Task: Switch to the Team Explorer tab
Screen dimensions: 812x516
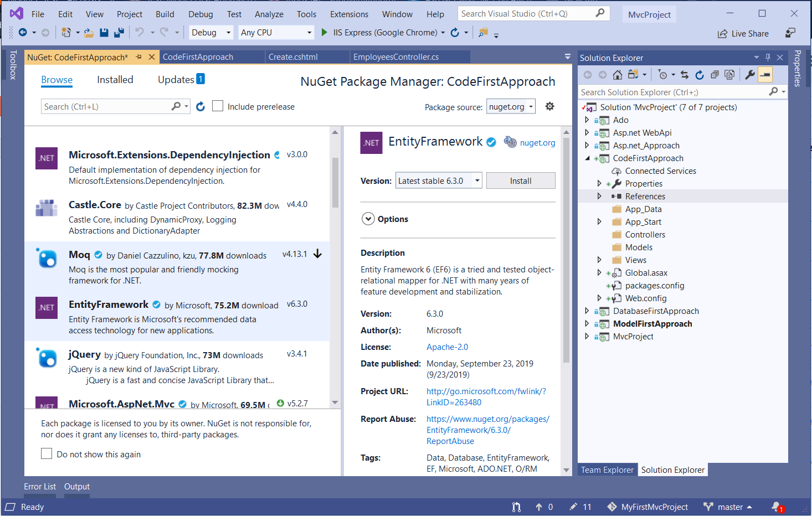Action: point(607,469)
